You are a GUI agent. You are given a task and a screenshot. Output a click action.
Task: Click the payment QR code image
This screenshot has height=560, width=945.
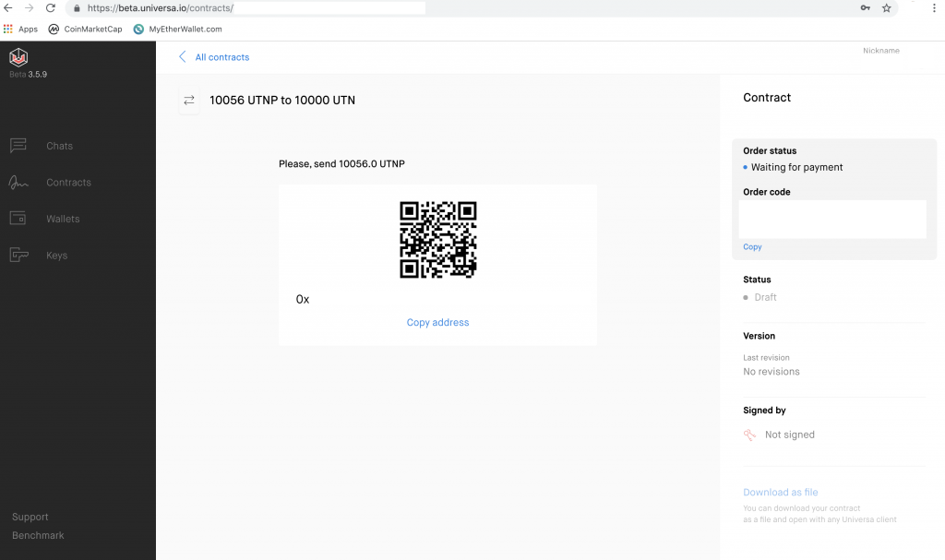tap(437, 240)
